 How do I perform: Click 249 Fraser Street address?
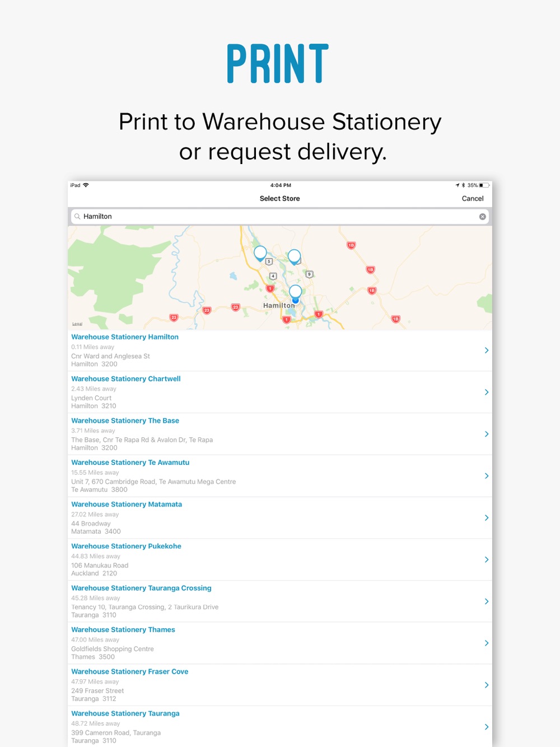pyautogui.click(x=97, y=691)
